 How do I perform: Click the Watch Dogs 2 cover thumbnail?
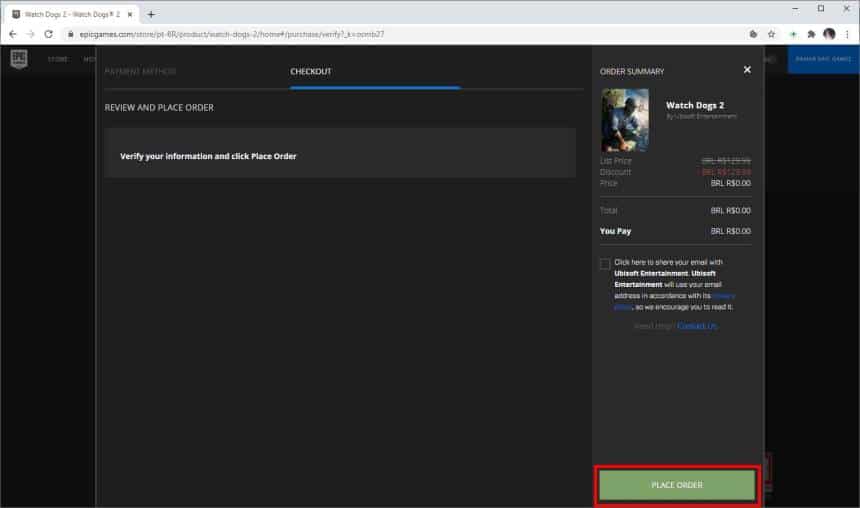point(625,120)
